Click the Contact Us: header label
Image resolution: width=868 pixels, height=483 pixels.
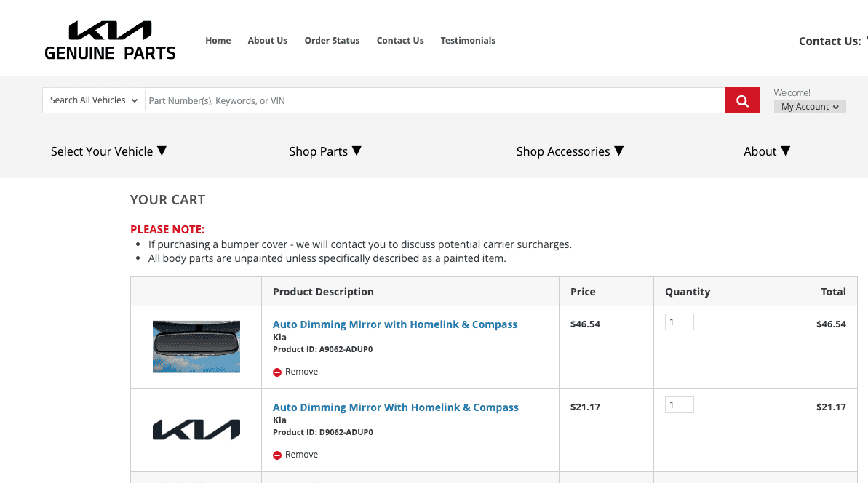click(829, 41)
